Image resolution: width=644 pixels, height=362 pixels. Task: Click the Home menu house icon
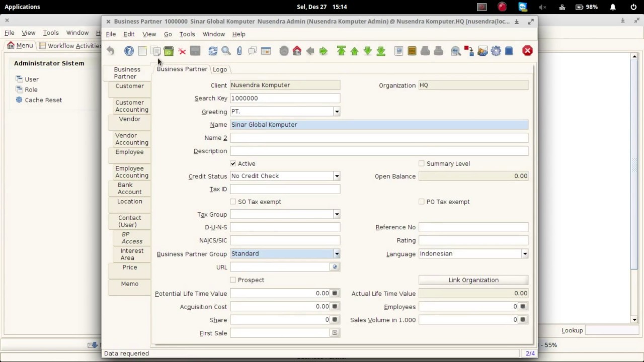[297, 51]
